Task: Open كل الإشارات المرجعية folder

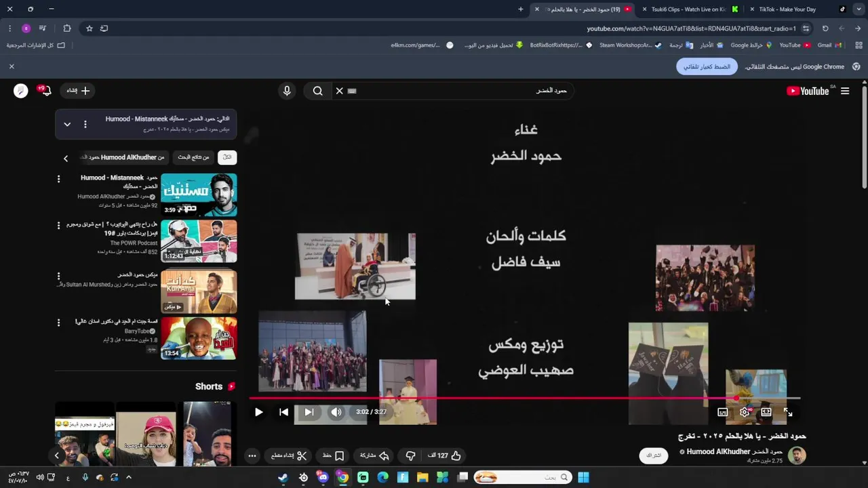Action: [x=36, y=45]
